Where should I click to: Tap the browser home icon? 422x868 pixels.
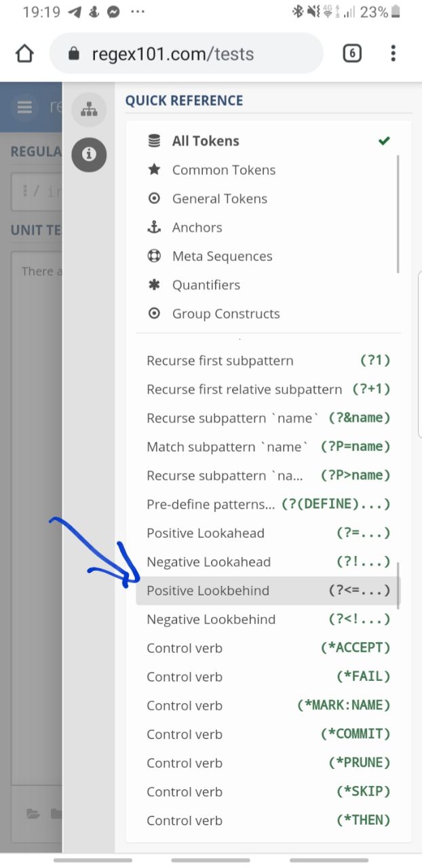click(24, 54)
